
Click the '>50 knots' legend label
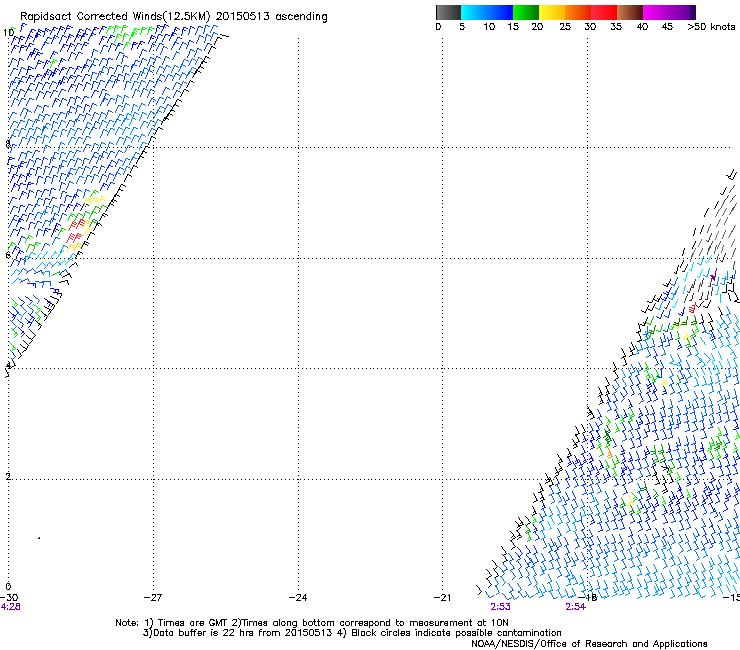click(x=711, y=27)
